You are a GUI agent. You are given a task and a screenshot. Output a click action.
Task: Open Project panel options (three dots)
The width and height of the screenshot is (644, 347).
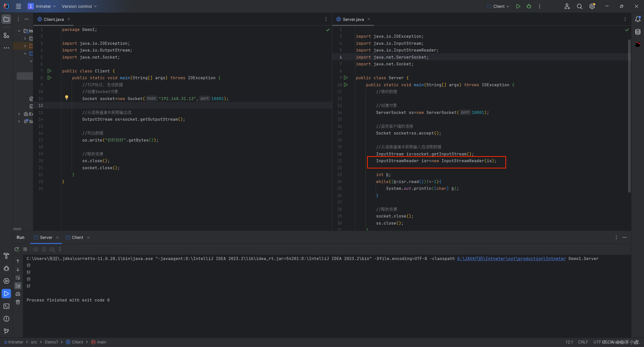pyautogui.click(x=18, y=19)
